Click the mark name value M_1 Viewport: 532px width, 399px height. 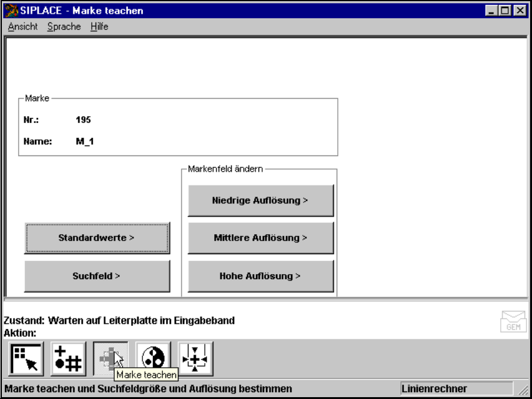point(85,142)
